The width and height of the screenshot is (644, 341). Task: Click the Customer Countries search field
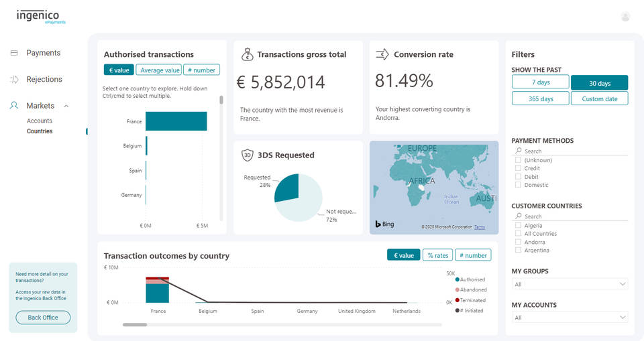[x=572, y=216]
